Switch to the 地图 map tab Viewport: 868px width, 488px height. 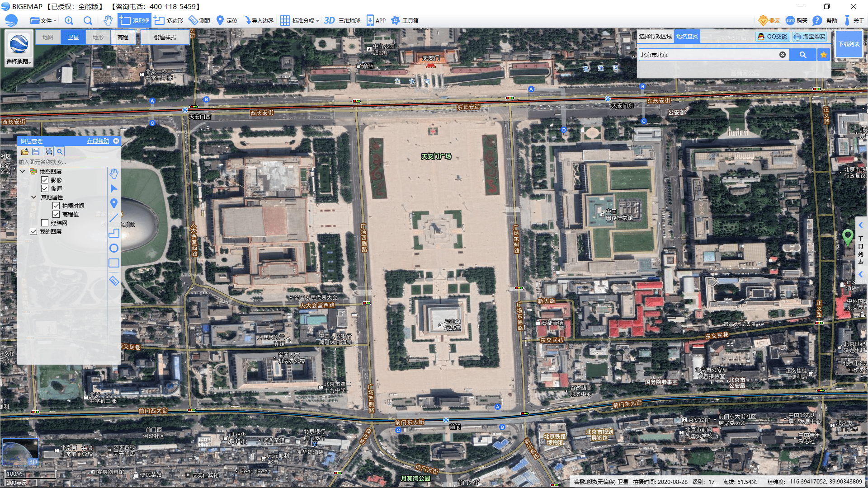coord(48,37)
